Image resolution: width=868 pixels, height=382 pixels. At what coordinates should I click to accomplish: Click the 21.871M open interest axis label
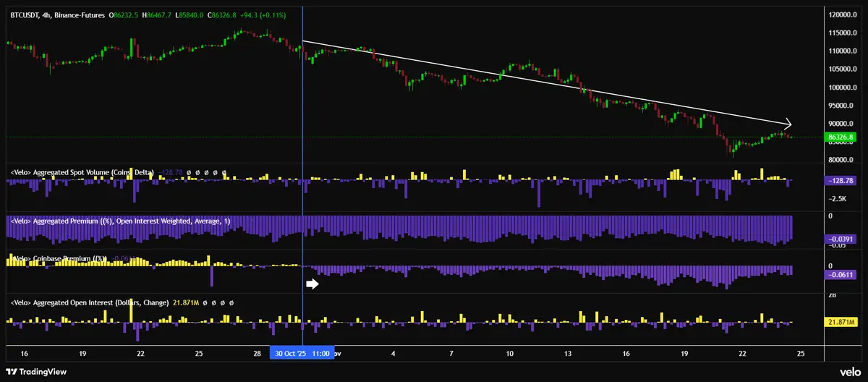(843, 321)
